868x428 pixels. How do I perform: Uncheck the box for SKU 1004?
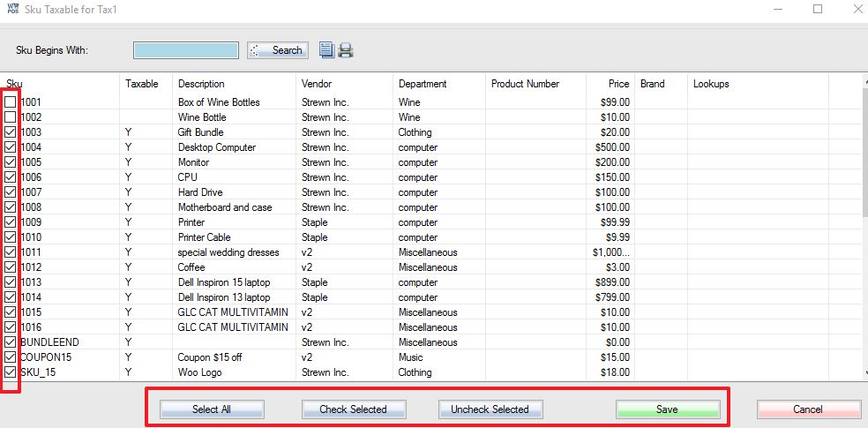[x=11, y=146]
